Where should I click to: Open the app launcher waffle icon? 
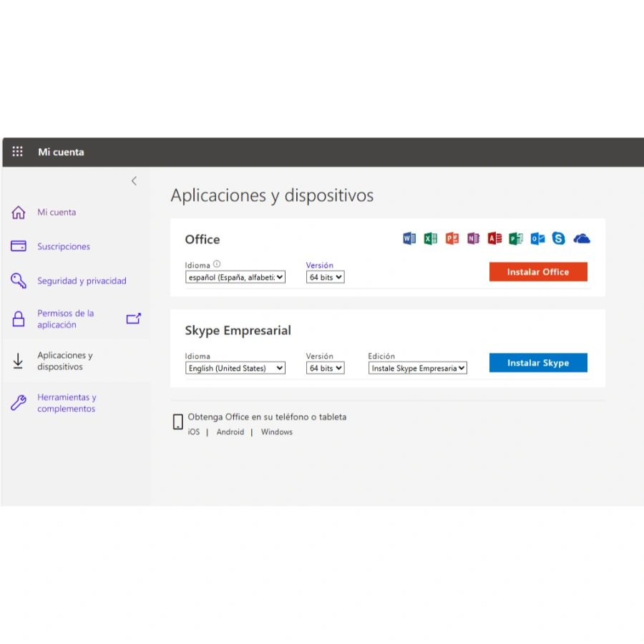(x=18, y=152)
